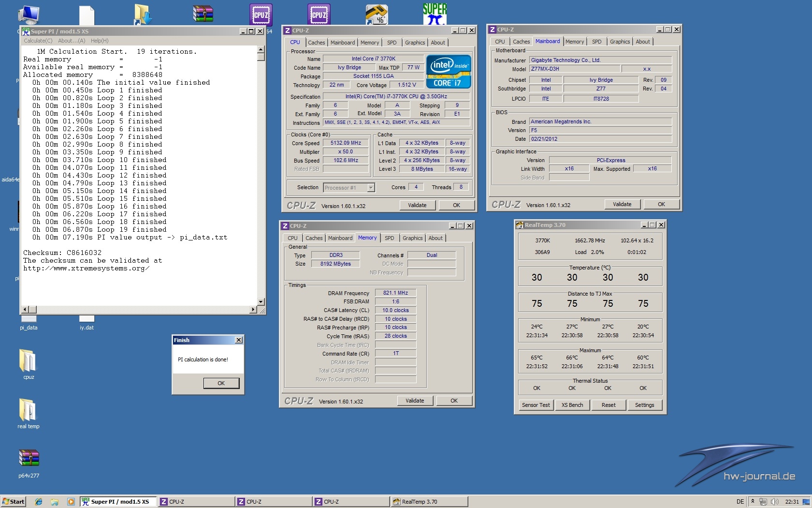
Task: Select Graphics tab in CPU-Z Mainboard window
Action: tap(620, 42)
